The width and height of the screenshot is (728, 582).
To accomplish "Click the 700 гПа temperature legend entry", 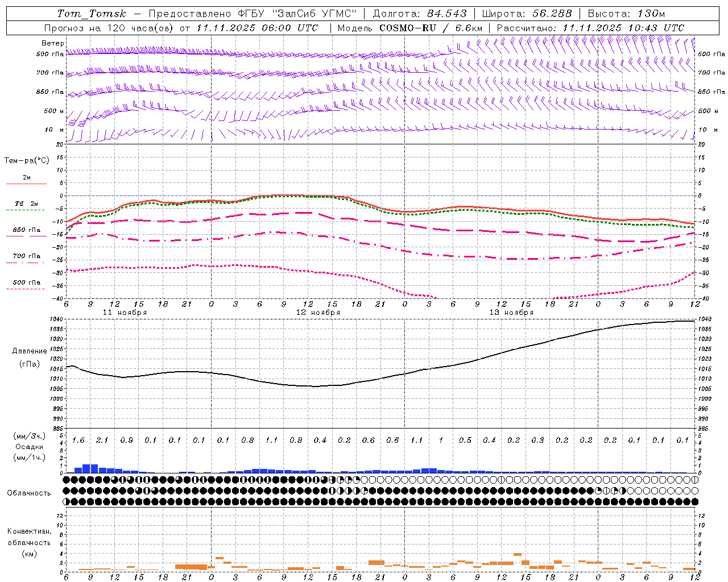I will pyautogui.click(x=27, y=256).
